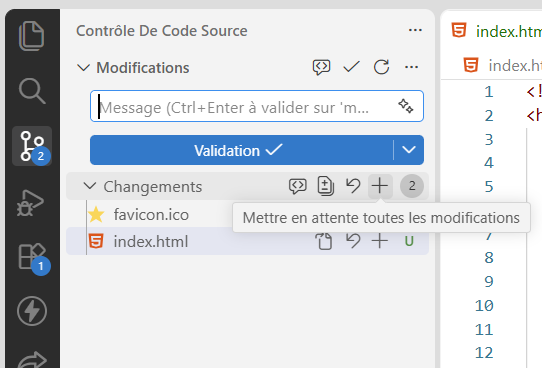This screenshot has width=542, height=368.
Task: Click line number 8 in editor
Action: coord(489,258)
